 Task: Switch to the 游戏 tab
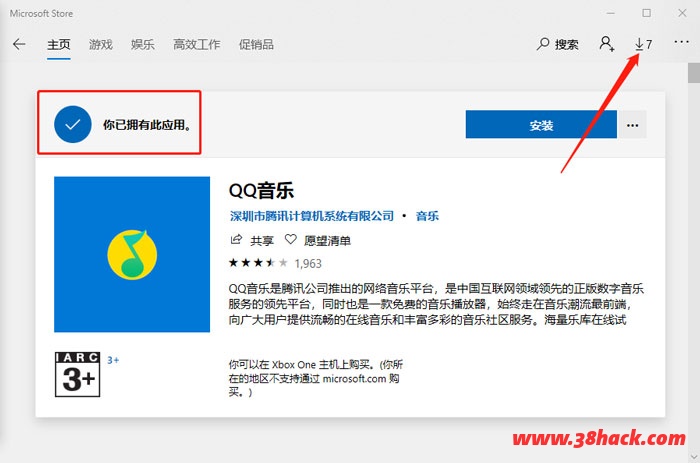point(100,45)
